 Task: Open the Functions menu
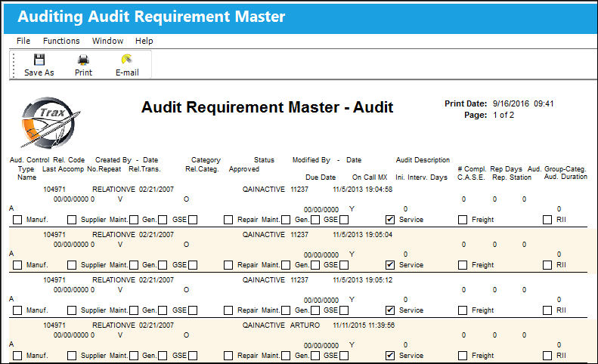[x=61, y=41]
